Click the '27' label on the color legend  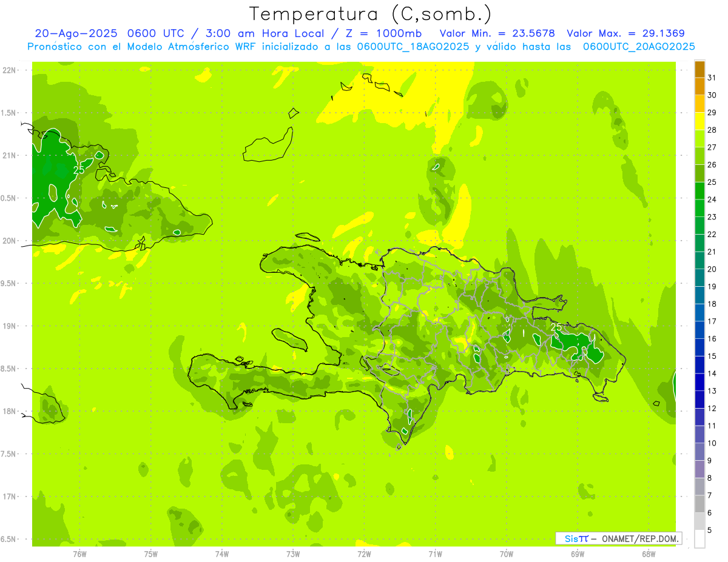coord(712,147)
